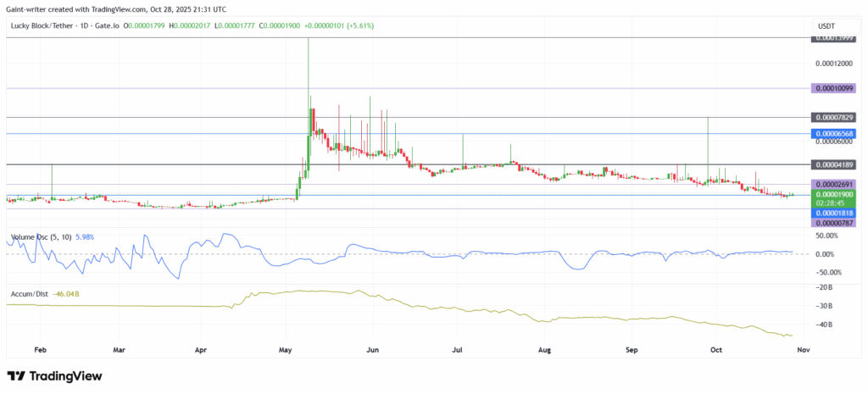Click the Lucky Block/Tether symbol title
The height and width of the screenshot is (394, 868).
[42, 25]
